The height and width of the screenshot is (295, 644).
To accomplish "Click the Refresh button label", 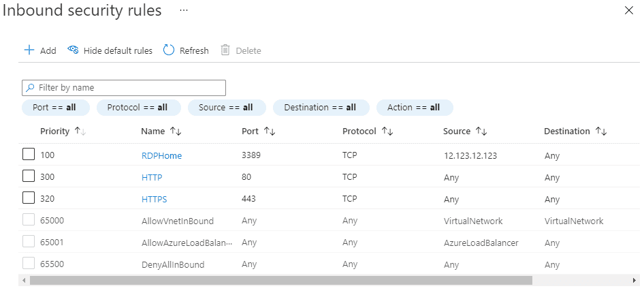I will [x=194, y=50].
